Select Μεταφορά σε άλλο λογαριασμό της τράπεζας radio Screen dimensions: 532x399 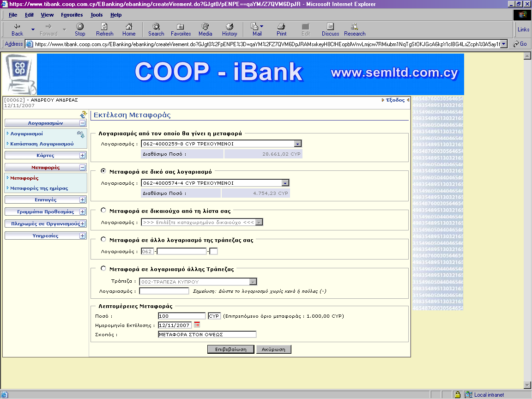[103, 240]
